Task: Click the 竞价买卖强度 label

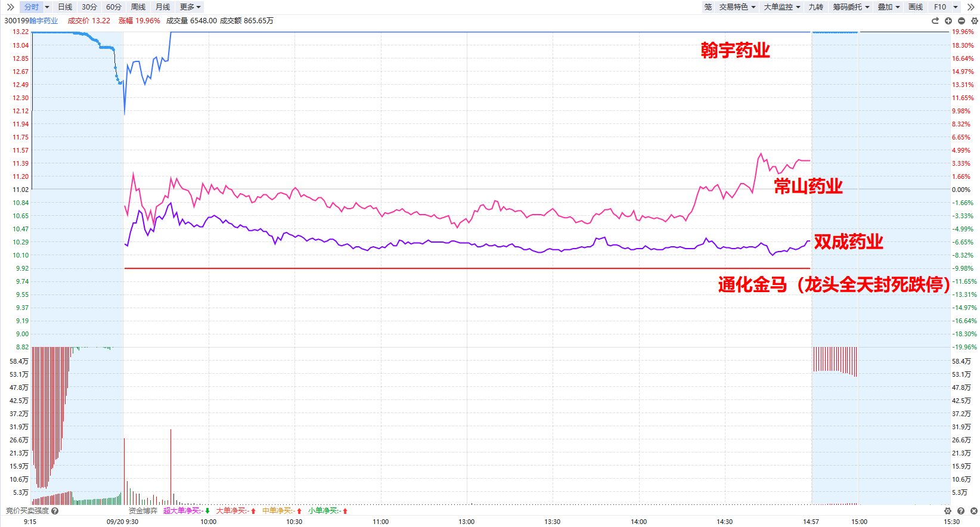Action: [27, 511]
